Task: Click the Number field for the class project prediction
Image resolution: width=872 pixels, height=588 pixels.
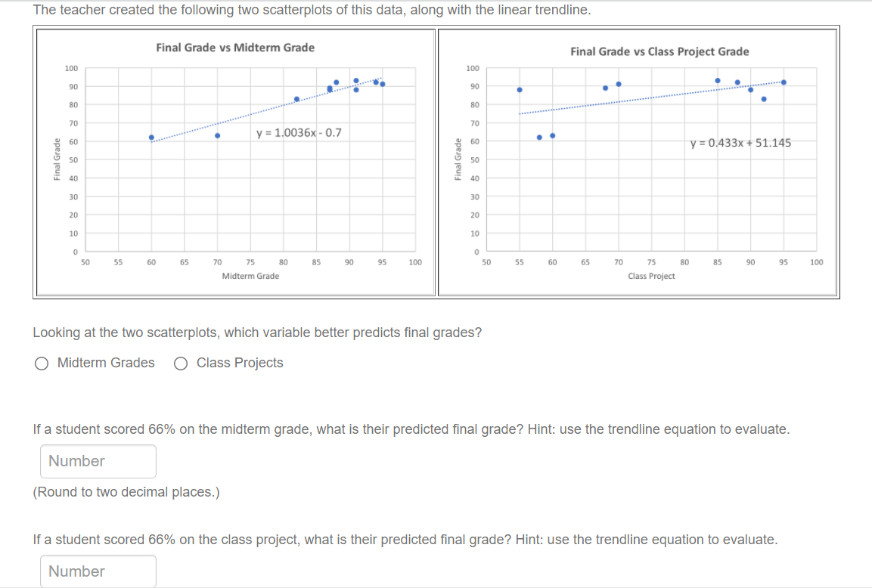Action: (98, 571)
